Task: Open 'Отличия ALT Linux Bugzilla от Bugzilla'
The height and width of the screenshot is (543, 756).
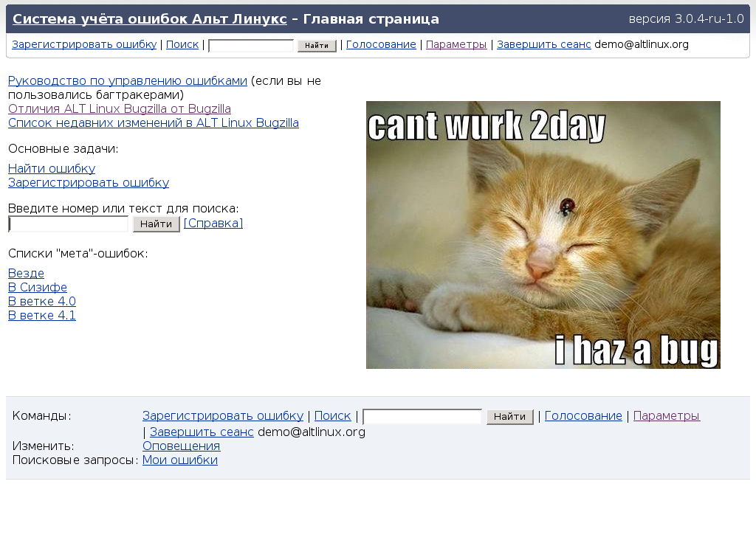Action: pyautogui.click(x=120, y=108)
